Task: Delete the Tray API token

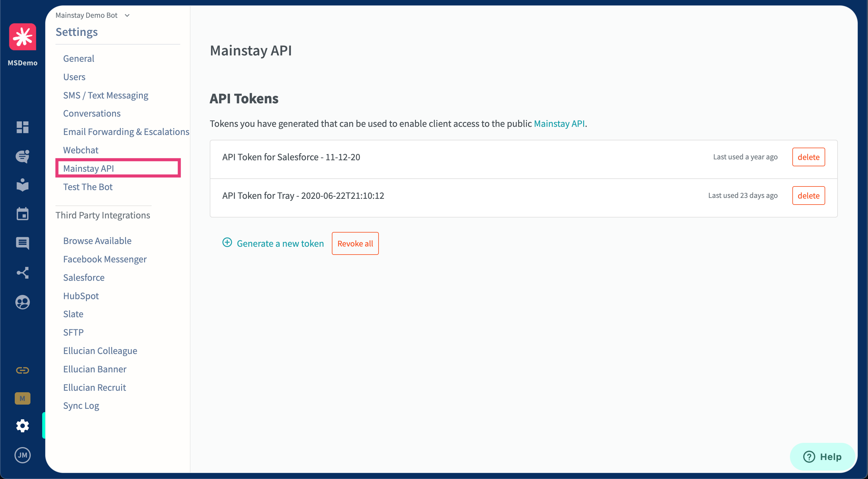Action: (x=808, y=196)
